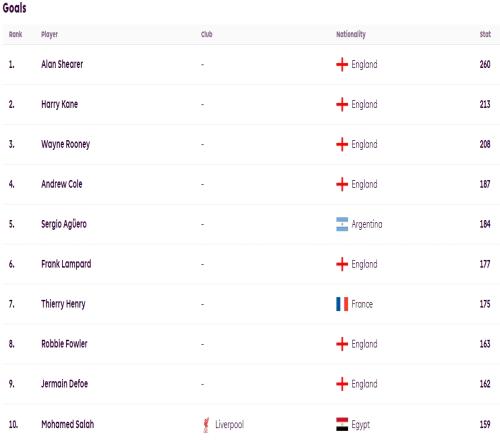Viewport: 500px width, 440px height.
Task: Open Harry Kane's player page
Action: click(59, 104)
